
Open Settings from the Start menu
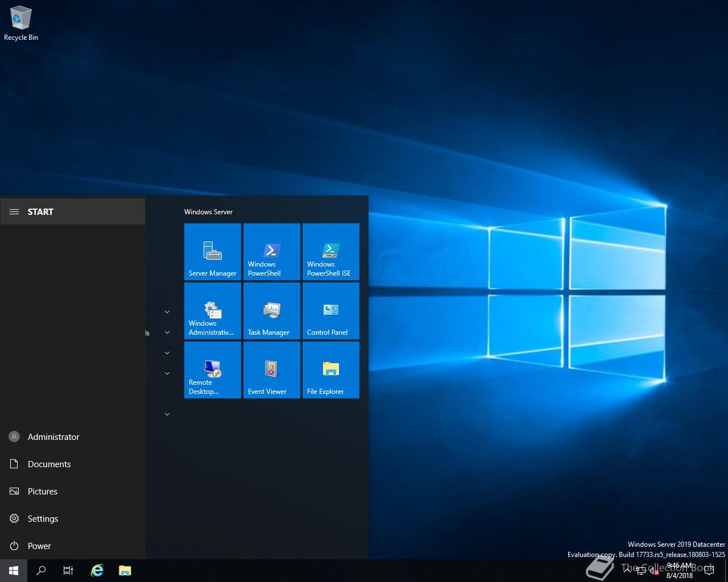(73, 518)
